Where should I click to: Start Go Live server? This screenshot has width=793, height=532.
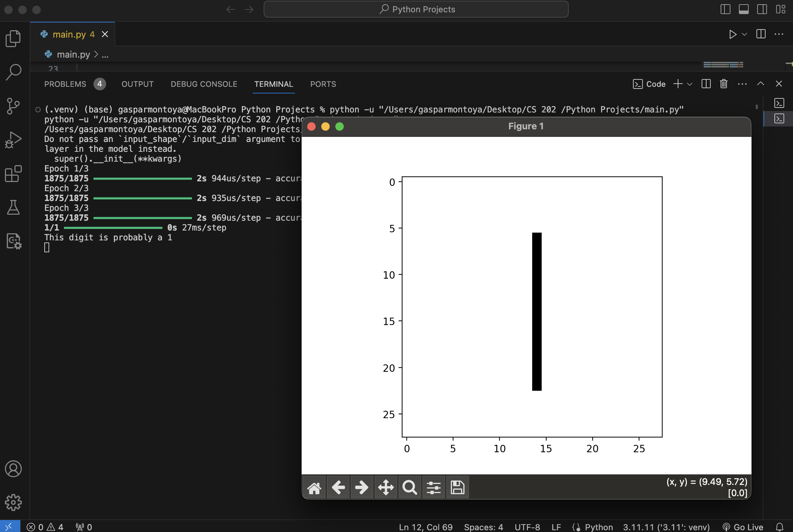pos(743,527)
